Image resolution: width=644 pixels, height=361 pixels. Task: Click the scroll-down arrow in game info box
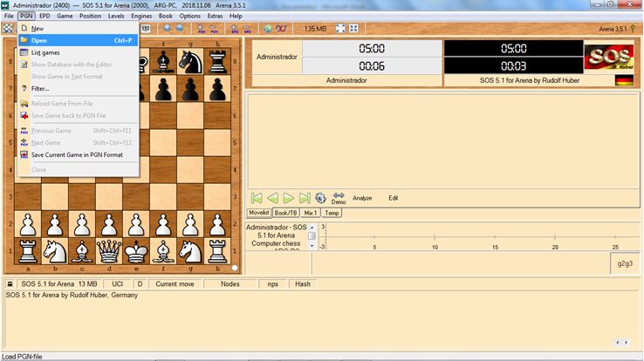(x=312, y=246)
